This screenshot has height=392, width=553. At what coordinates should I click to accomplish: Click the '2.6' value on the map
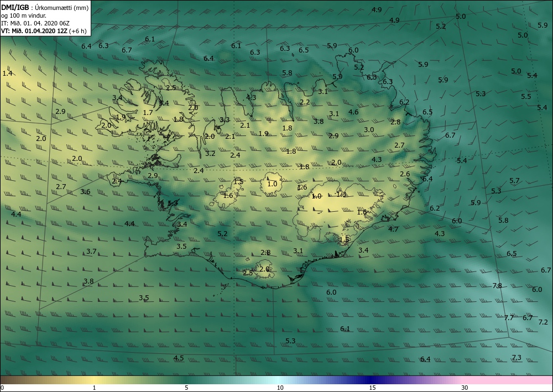pyautogui.click(x=405, y=174)
